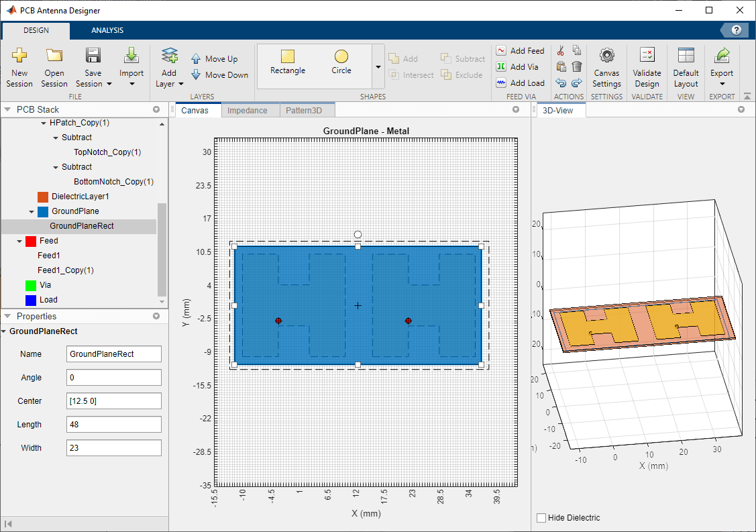This screenshot has width=756, height=532.
Task: Click the Validate Design icon
Action: [x=647, y=56]
